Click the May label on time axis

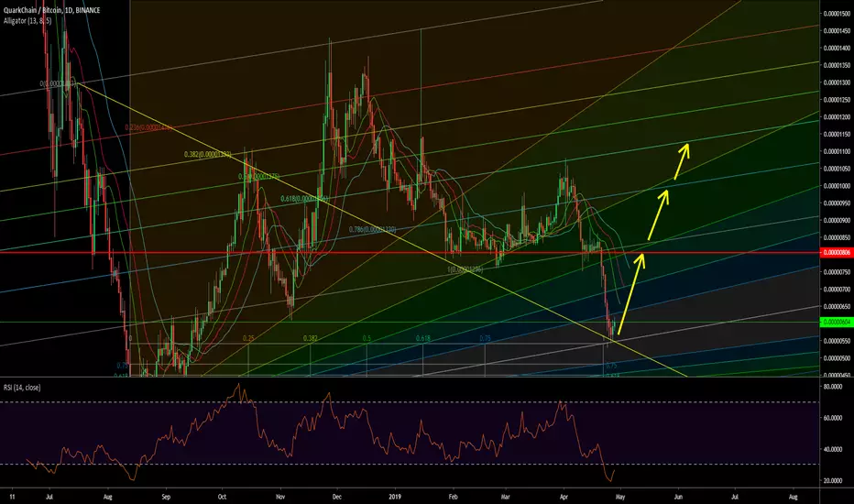point(619,497)
